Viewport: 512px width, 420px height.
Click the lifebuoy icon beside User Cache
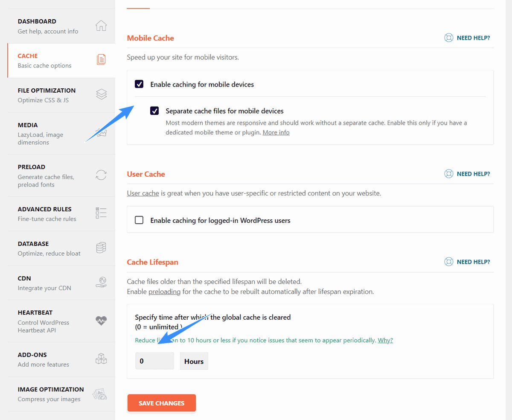(x=448, y=174)
